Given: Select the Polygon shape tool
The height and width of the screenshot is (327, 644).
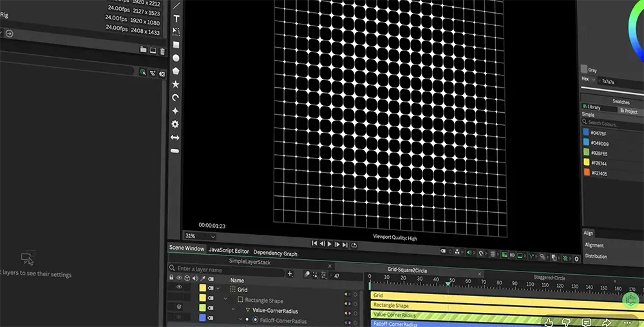Looking at the screenshot, I should coord(176,71).
